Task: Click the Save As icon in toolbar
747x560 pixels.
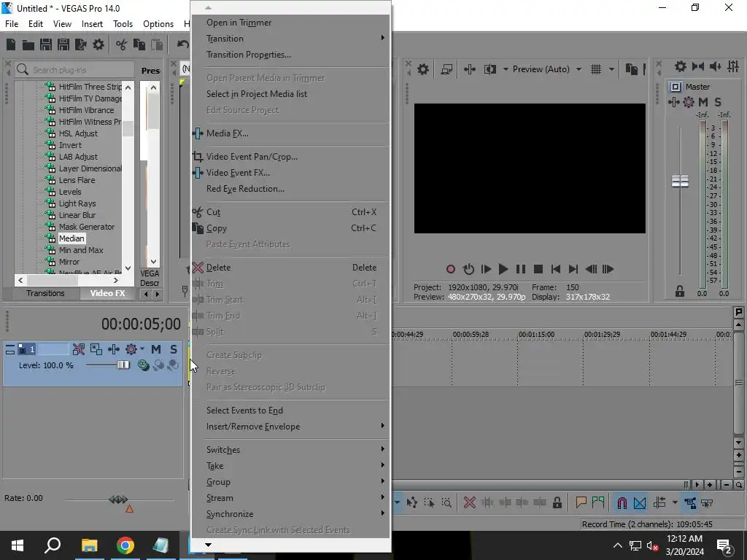Action: 63,44
